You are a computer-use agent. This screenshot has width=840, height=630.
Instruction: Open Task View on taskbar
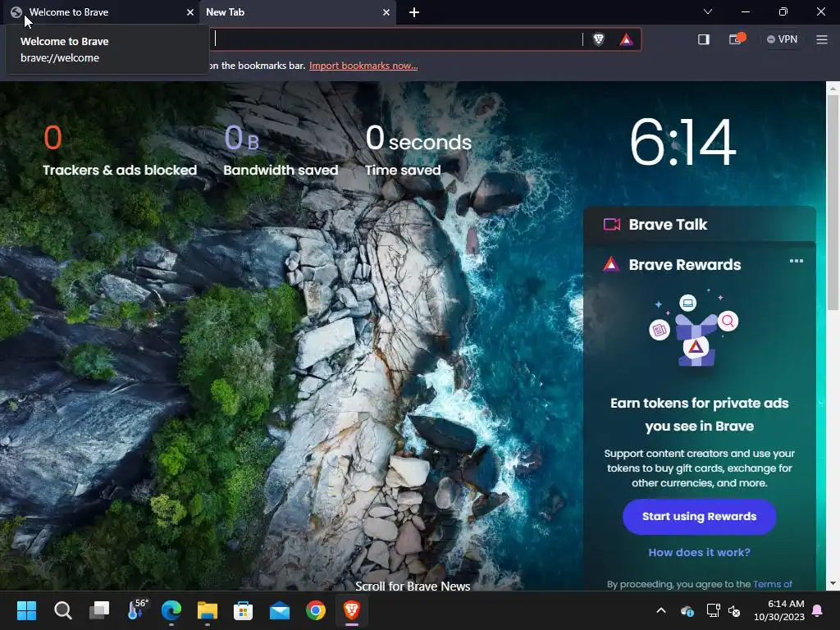coord(99,610)
